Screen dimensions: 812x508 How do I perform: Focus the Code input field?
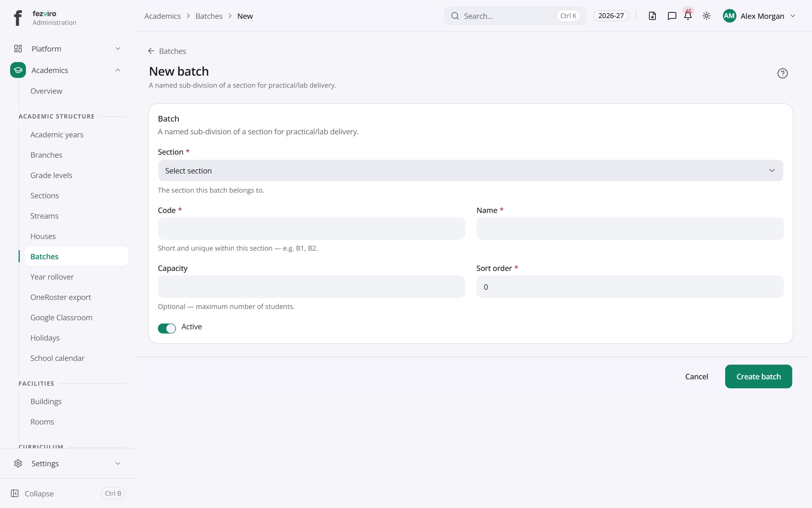[x=311, y=228]
